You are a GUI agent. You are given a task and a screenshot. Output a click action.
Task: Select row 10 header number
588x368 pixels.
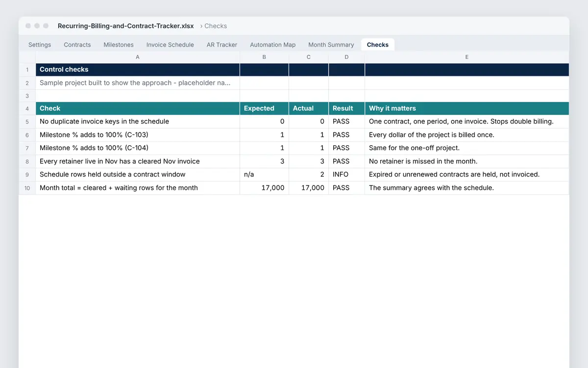coord(27,188)
